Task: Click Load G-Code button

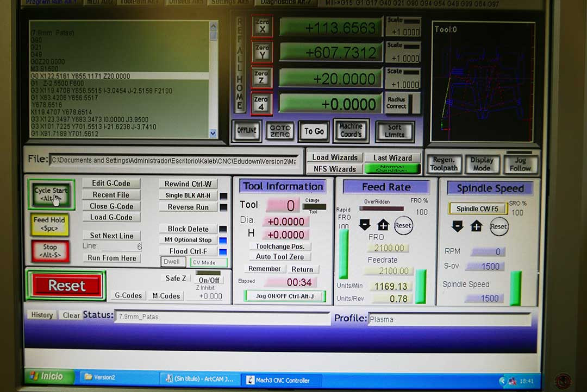Action: click(111, 217)
